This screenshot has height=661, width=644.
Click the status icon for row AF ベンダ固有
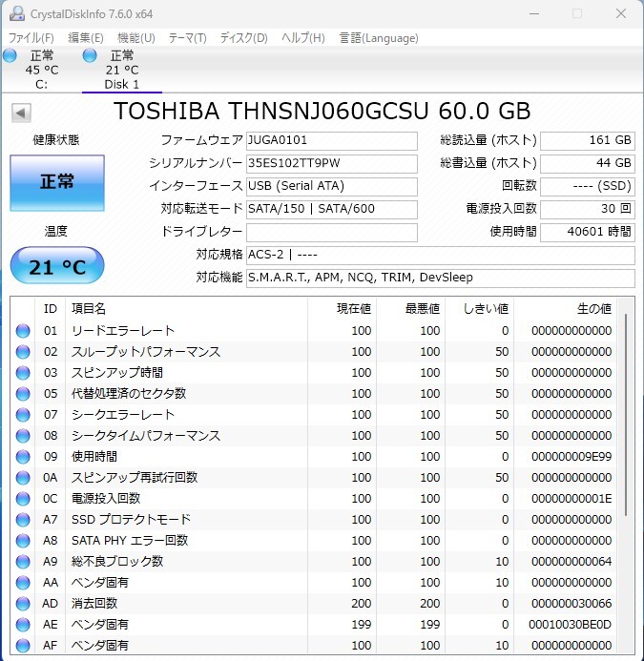pyautogui.click(x=23, y=646)
